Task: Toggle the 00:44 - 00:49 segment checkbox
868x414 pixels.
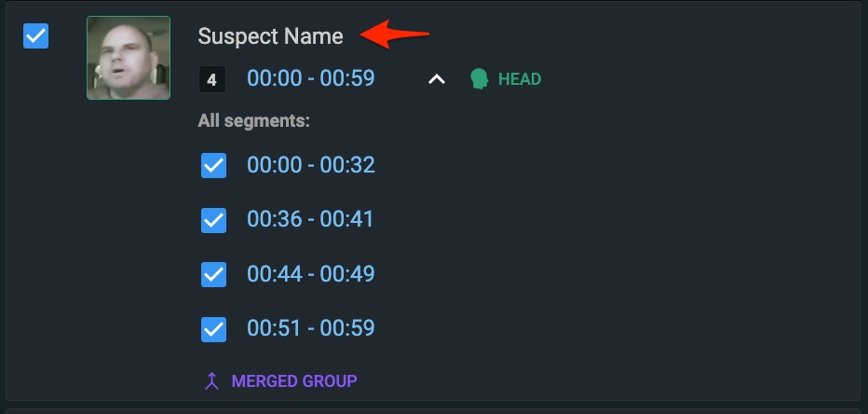Action: (213, 274)
